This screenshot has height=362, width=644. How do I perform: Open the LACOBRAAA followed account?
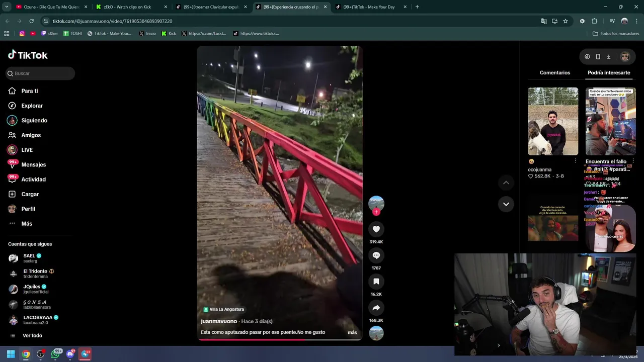point(33,320)
